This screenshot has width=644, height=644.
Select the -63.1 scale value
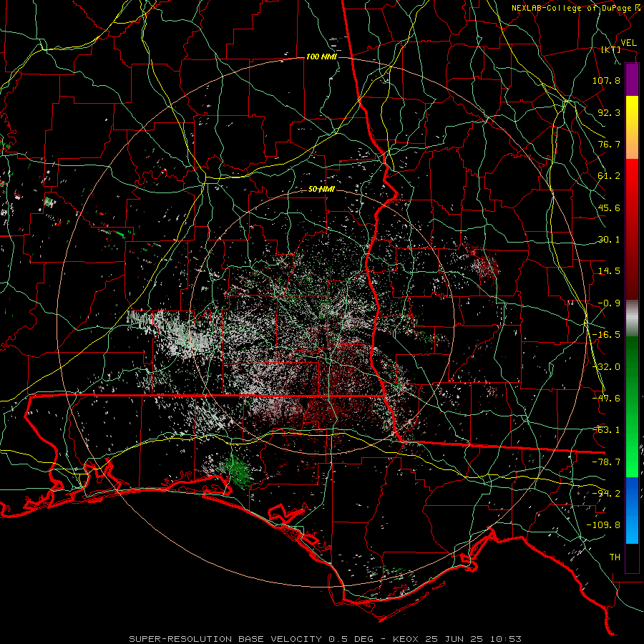(x=606, y=430)
